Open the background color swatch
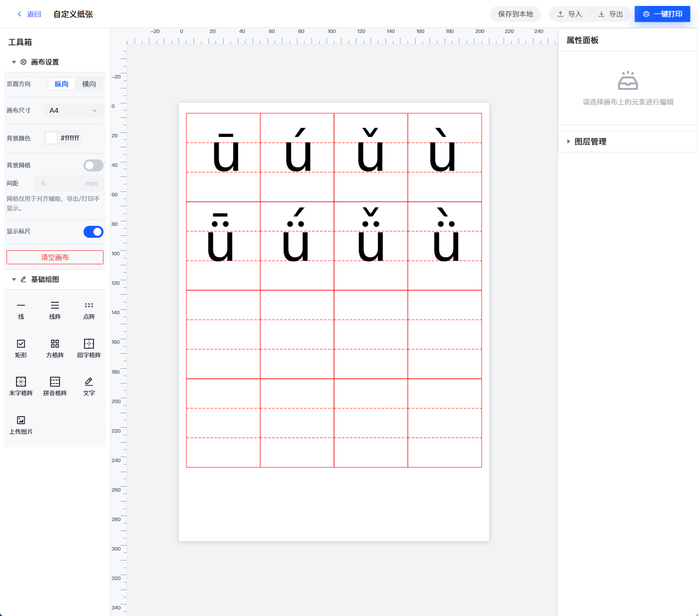The height and width of the screenshot is (616, 698). (51, 138)
